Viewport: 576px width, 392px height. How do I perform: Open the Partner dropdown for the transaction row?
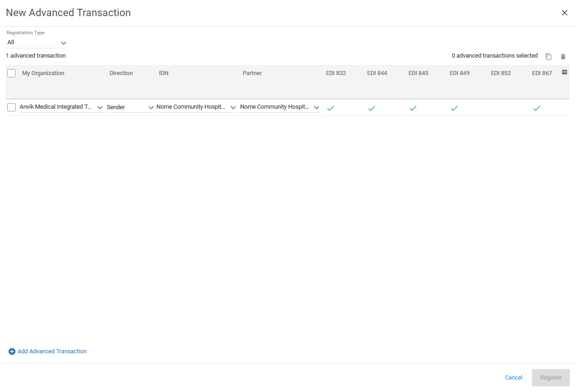tap(316, 107)
